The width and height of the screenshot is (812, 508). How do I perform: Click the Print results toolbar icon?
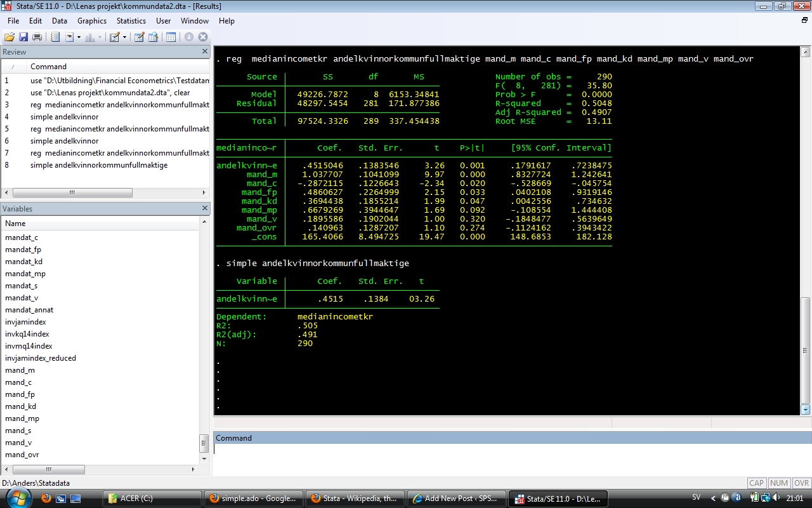(37, 37)
